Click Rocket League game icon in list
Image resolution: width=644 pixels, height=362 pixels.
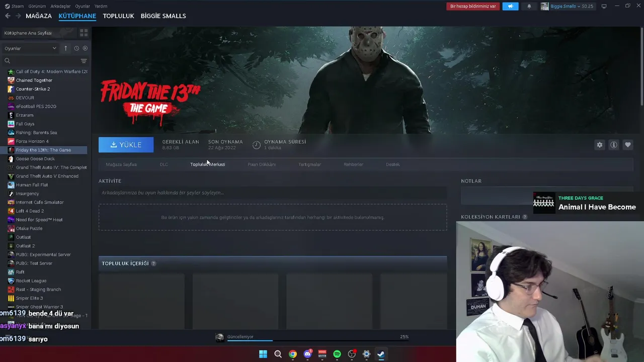tap(11, 281)
